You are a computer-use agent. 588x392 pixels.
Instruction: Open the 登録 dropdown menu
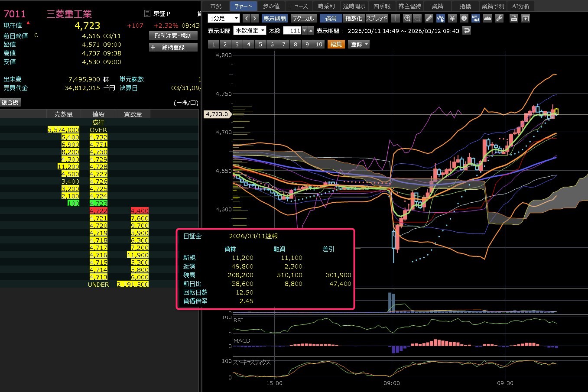[x=359, y=44]
